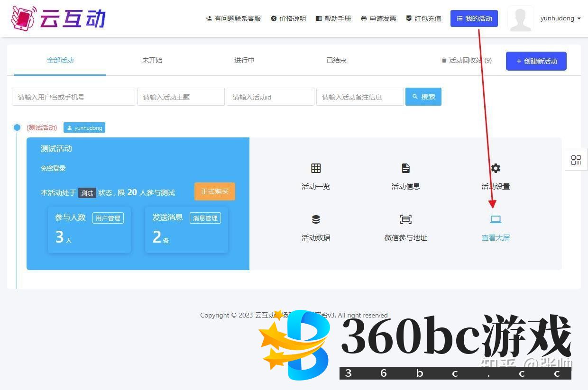Click the QR code icon on right edge
588x390 pixels.
pos(576,160)
